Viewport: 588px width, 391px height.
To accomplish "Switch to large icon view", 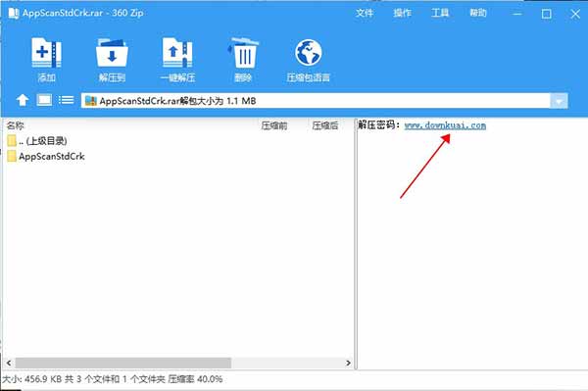I will [44, 100].
